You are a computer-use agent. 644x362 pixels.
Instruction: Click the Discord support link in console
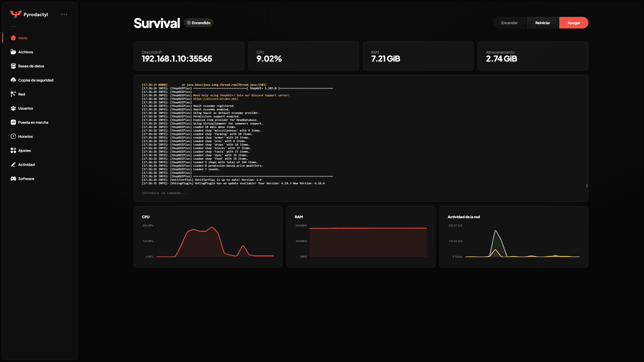(x=216, y=99)
